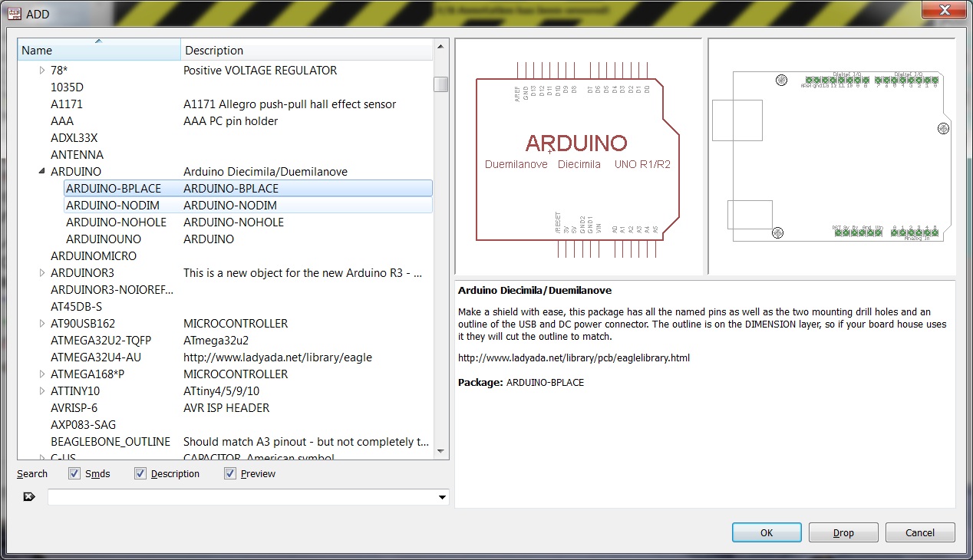Image resolution: width=973 pixels, height=560 pixels.
Task: Focus the search text input field
Action: tap(242, 498)
